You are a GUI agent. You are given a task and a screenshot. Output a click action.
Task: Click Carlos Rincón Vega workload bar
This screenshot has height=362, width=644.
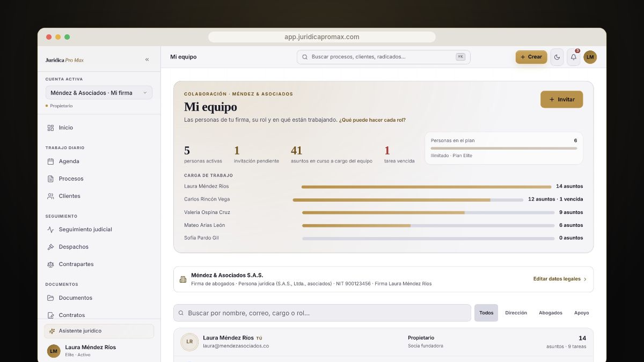408,200
